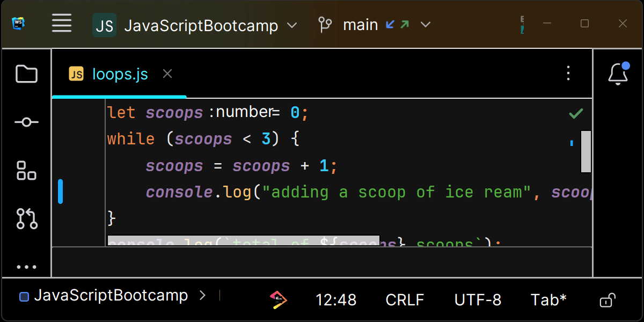Open the Notifications bell
Viewport: 644px width, 322px height.
618,74
